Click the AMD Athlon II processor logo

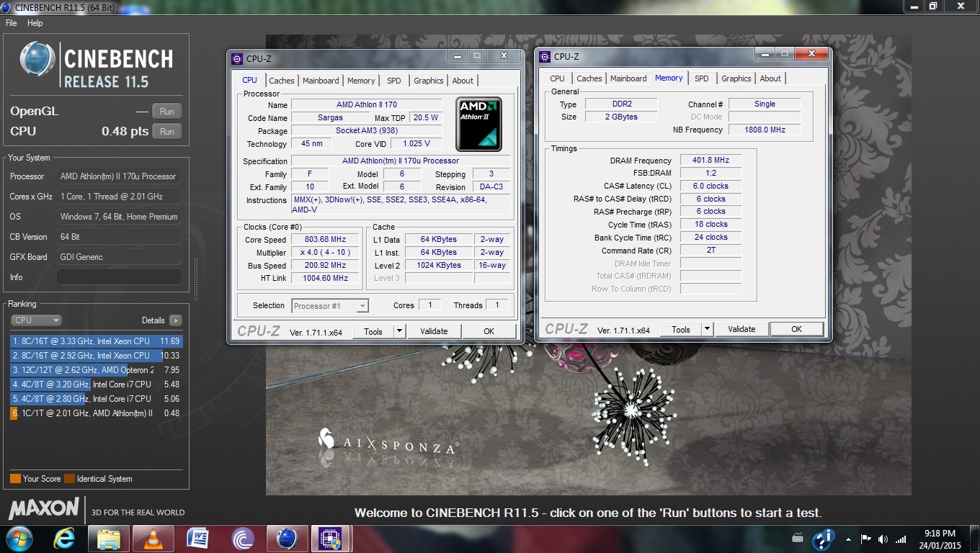click(x=479, y=124)
